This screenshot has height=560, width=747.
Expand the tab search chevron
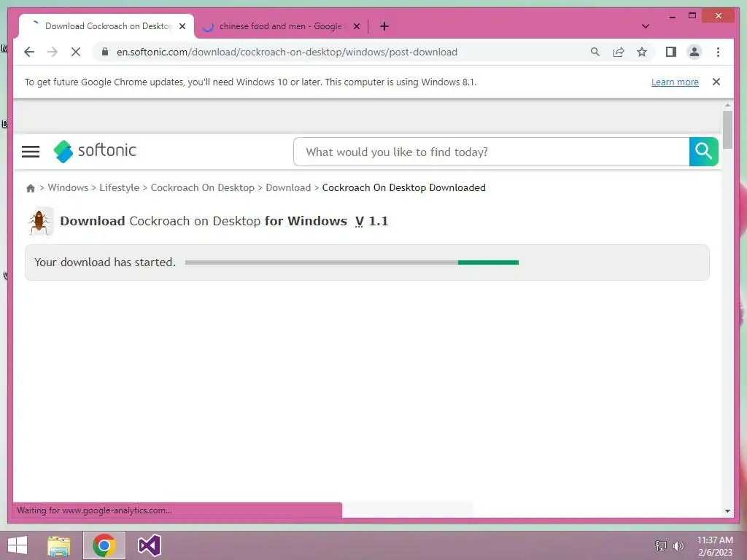645,26
